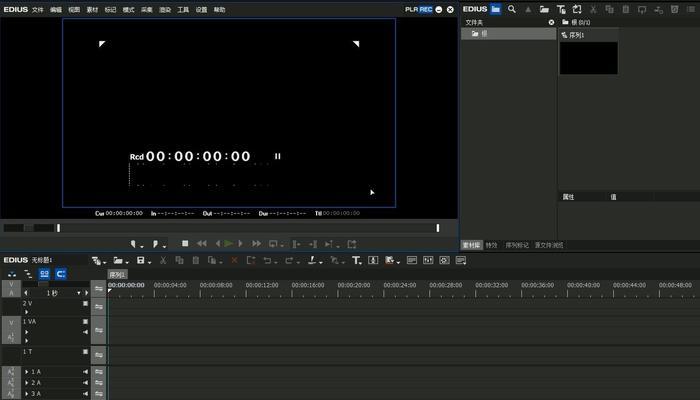Click the 属性 column header

[568, 197]
